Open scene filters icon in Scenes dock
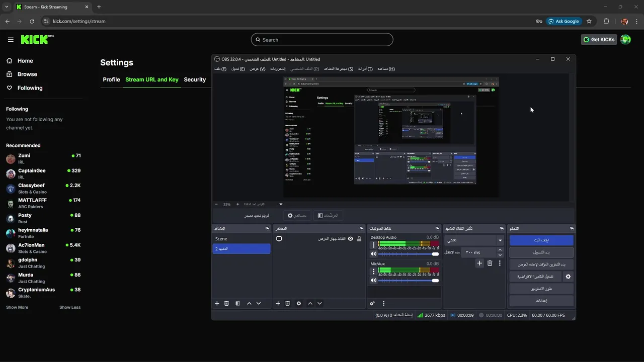 [x=237, y=303]
